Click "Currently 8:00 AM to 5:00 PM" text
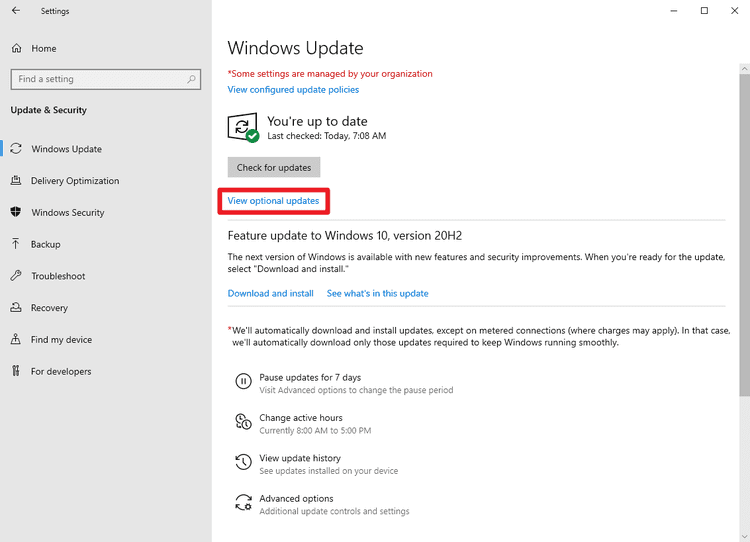This screenshot has width=750, height=542. pyautogui.click(x=315, y=431)
